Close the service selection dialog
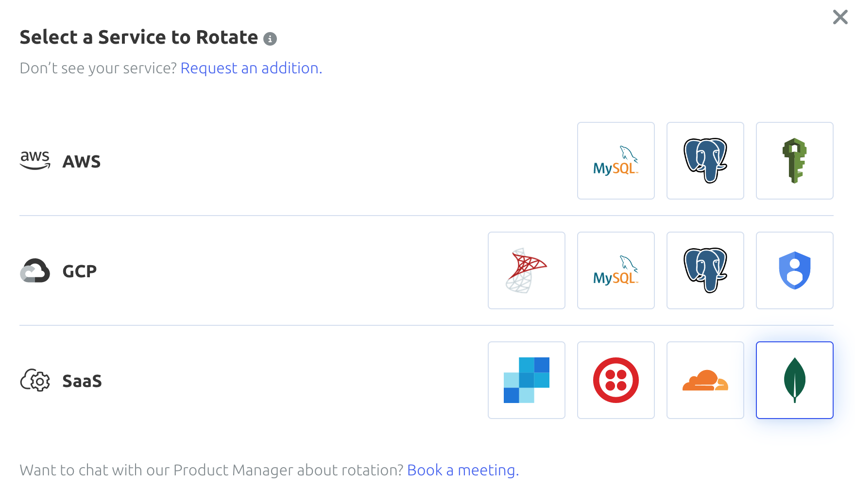 point(840,17)
